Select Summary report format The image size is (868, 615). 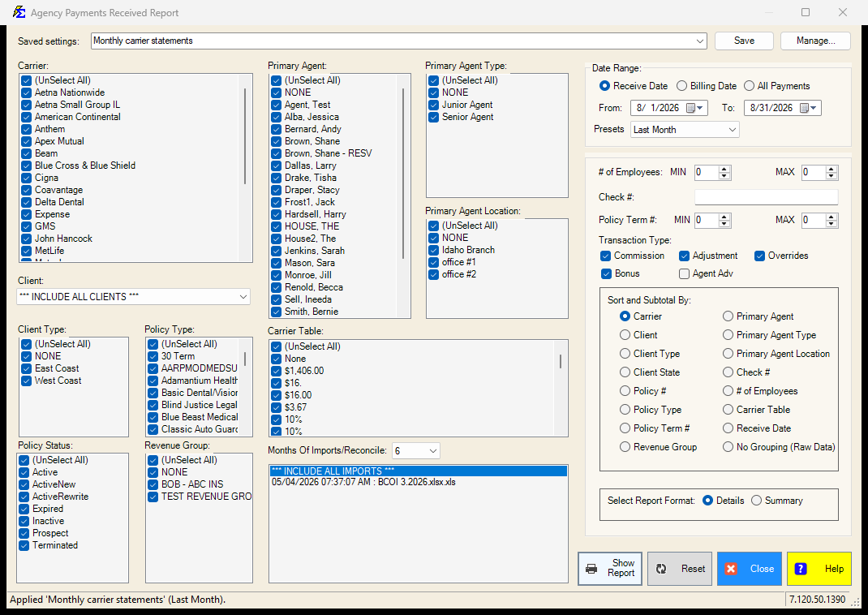[756, 501]
